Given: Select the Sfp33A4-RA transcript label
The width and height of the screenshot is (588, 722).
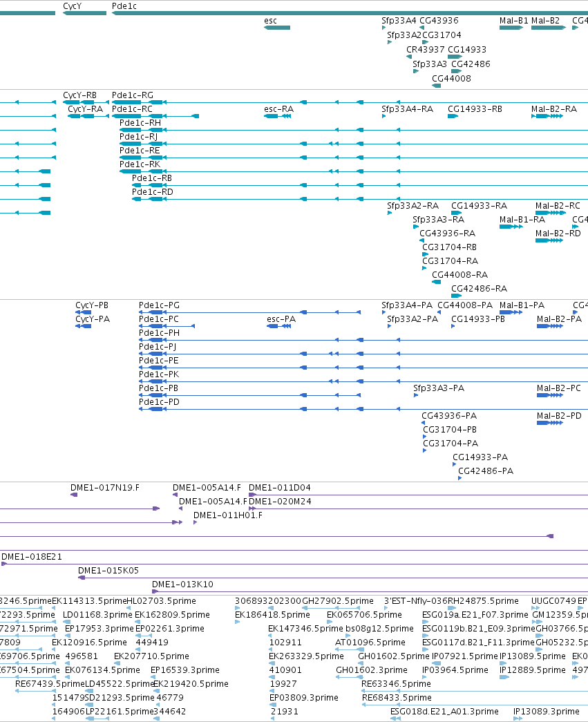Looking at the screenshot, I should tap(407, 108).
